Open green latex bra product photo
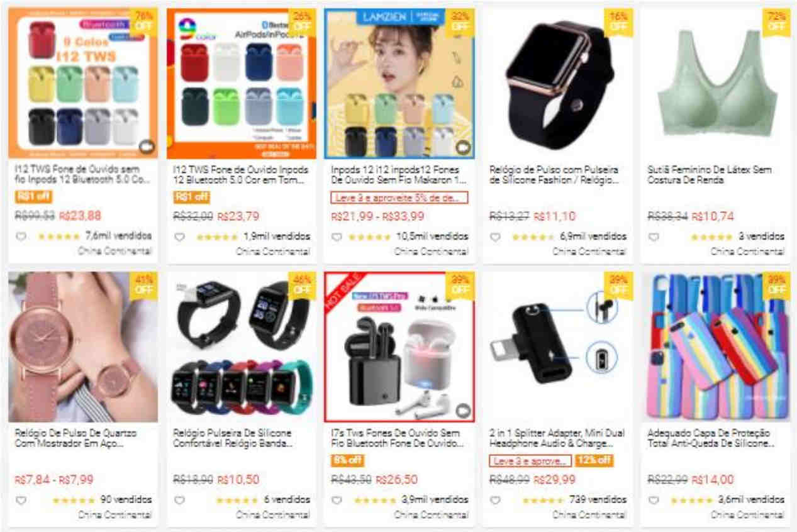The image size is (797, 532). click(715, 83)
